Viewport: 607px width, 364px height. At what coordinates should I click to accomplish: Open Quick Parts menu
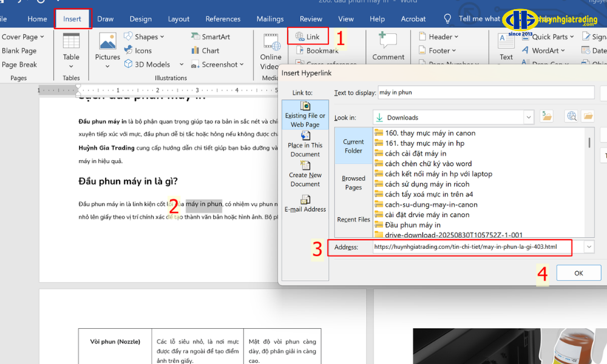[x=548, y=37]
